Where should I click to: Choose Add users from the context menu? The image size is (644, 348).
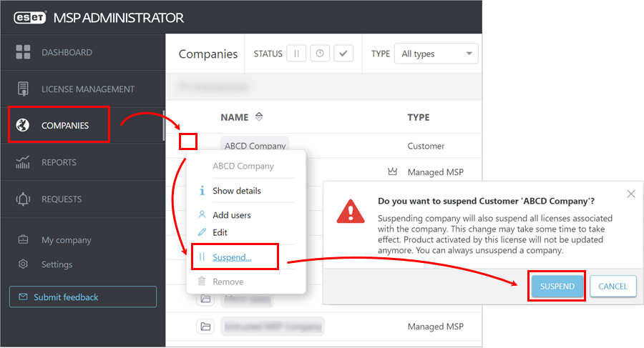pos(232,214)
